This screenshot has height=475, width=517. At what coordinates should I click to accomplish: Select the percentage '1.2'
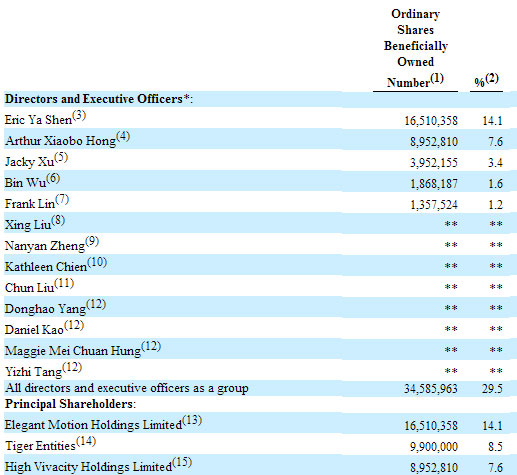495,205
